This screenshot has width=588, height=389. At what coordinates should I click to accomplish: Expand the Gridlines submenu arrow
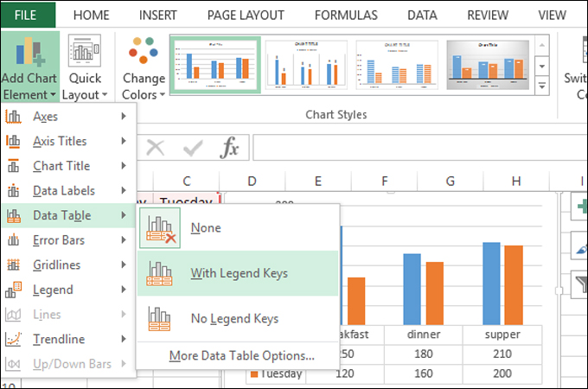click(124, 265)
